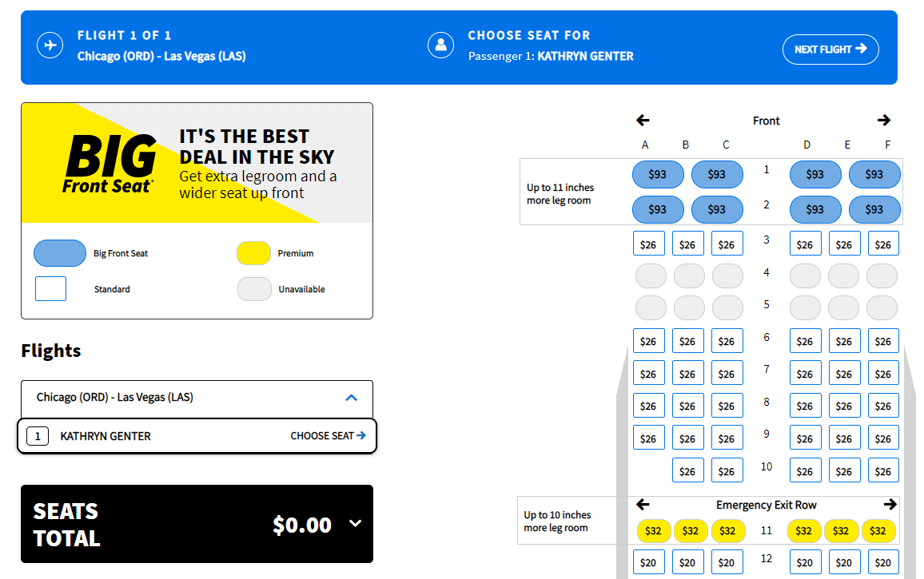Pick seat 12C for $20
The height and width of the screenshot is (579, 924).
(727, 561)
